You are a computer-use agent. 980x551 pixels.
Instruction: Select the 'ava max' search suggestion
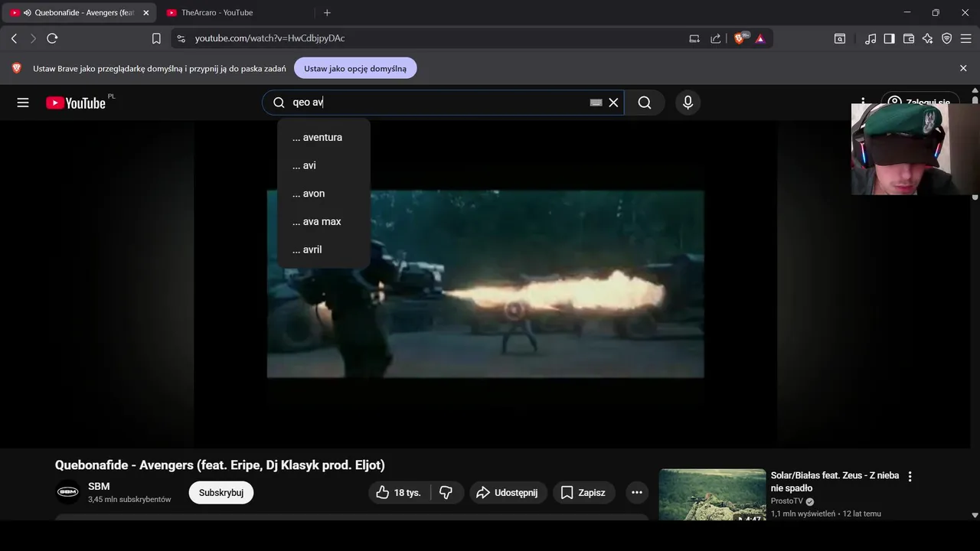tap(324, 222)
